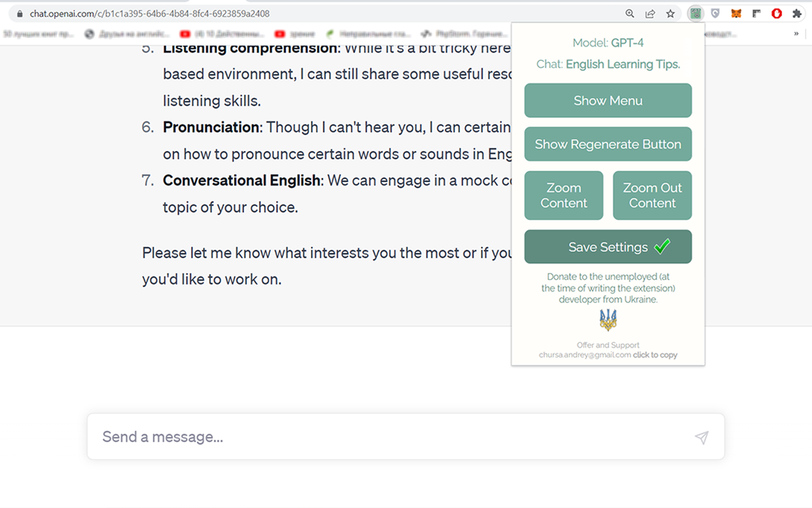812x508 pixels.
Task: Click the Zoom Content button
Action: pos(564,196)
